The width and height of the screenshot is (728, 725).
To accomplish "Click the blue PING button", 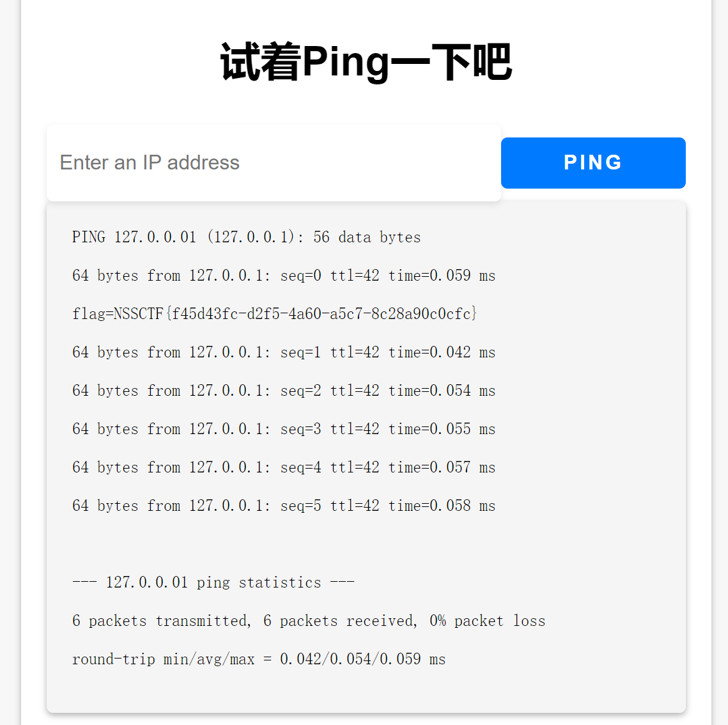I will click(593, 162).
